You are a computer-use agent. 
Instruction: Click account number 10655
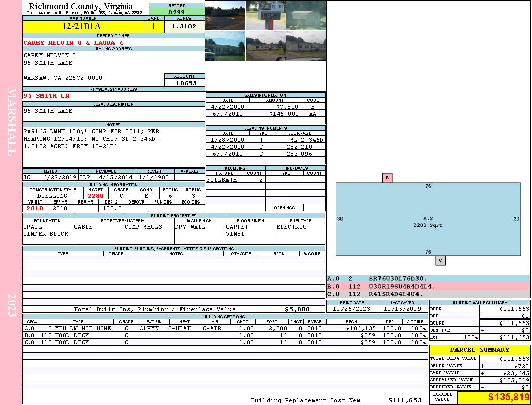[186, 83]
